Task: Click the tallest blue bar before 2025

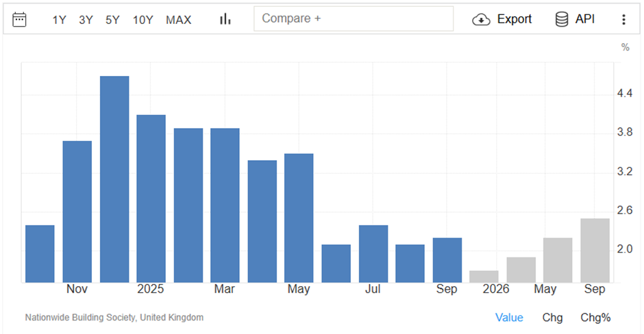Action: click(114, 179)
